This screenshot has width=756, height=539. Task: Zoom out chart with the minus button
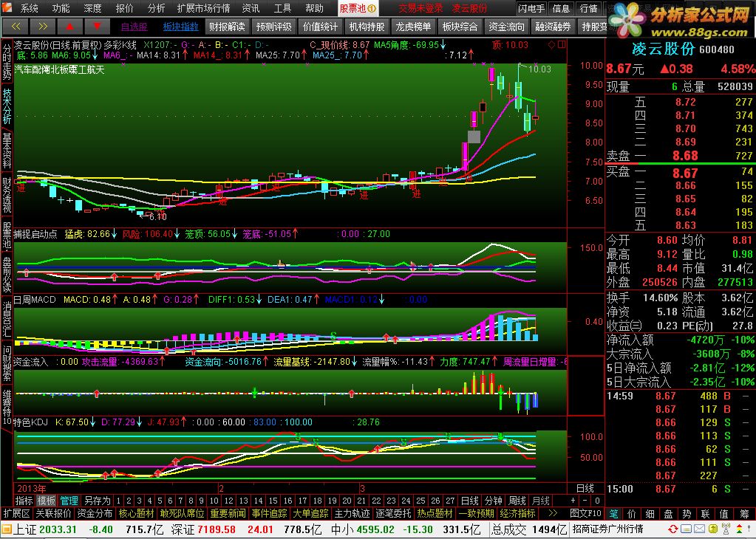tap(585, 501)
